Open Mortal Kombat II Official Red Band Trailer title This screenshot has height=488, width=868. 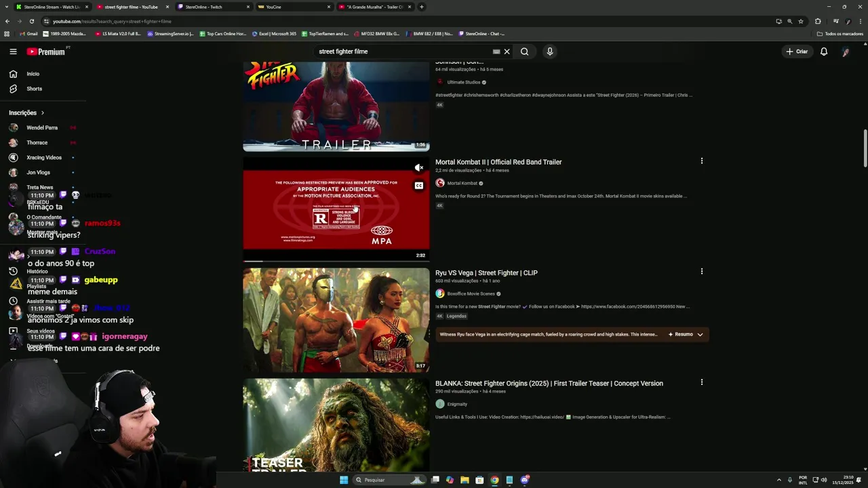click(x=498, y=162)
